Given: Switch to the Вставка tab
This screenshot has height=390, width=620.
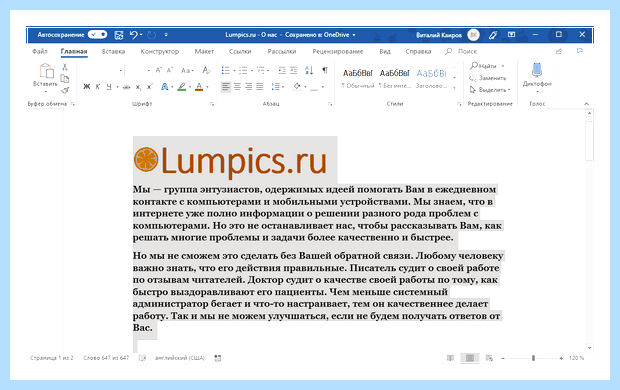Looking at the screenshot, I should click(113, 51).
